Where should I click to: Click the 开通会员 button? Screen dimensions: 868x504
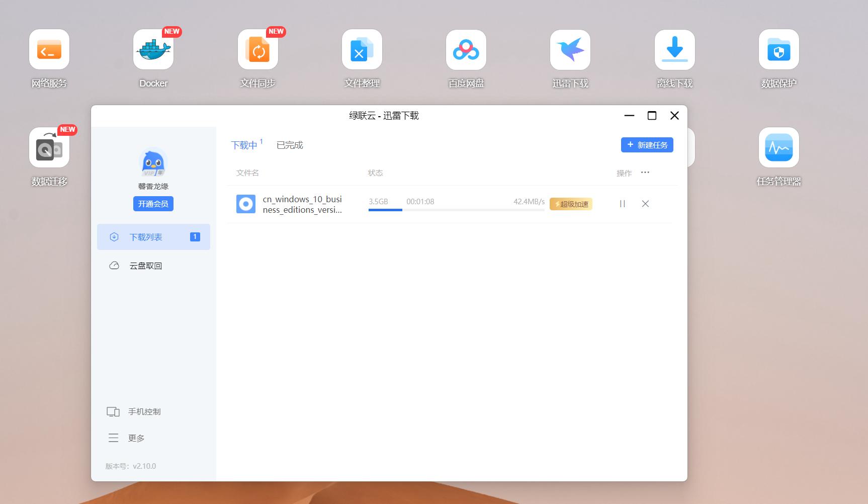[153, 204]
